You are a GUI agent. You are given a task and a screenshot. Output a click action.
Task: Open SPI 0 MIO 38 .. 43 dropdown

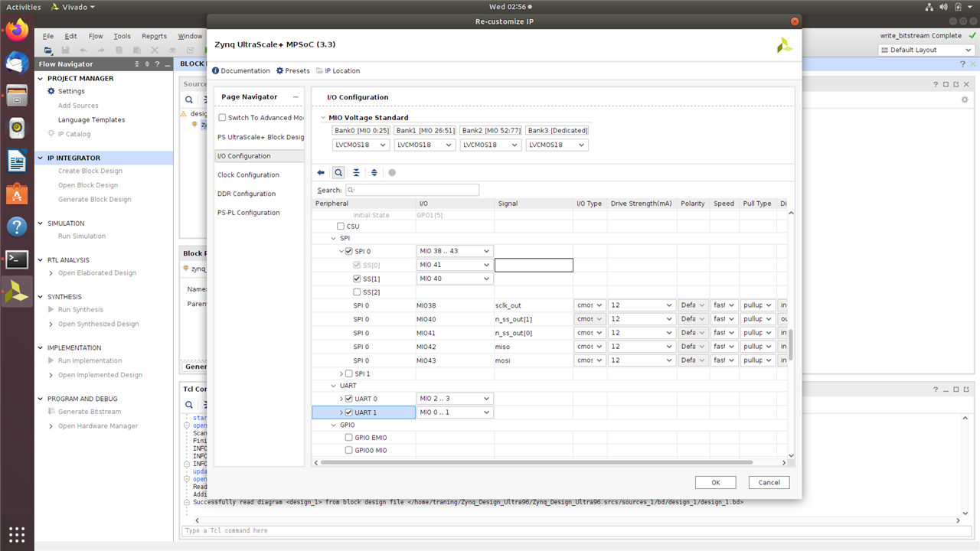454,251
